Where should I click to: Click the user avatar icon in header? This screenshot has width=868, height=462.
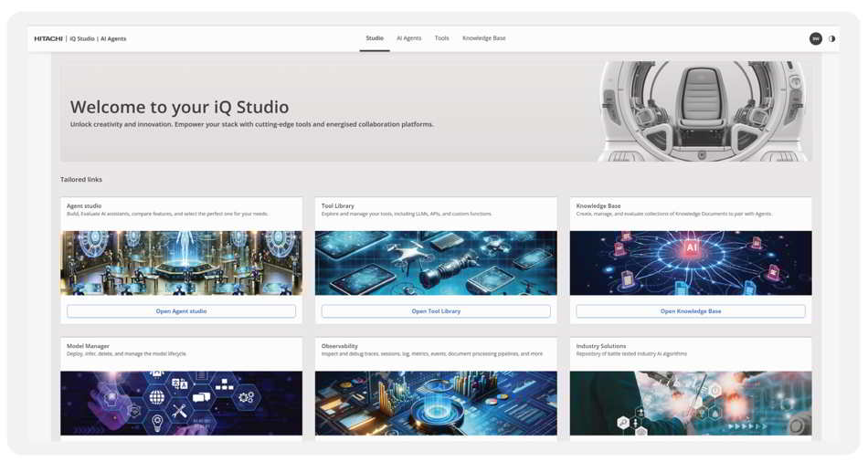click(x=815, y=38)
